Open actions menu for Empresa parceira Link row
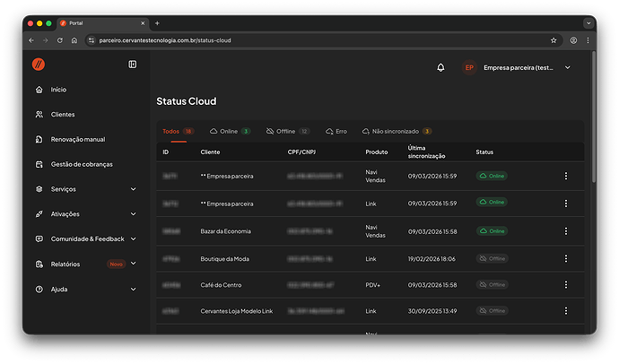This screenshot has width=619, height=364. click(566, 204)
